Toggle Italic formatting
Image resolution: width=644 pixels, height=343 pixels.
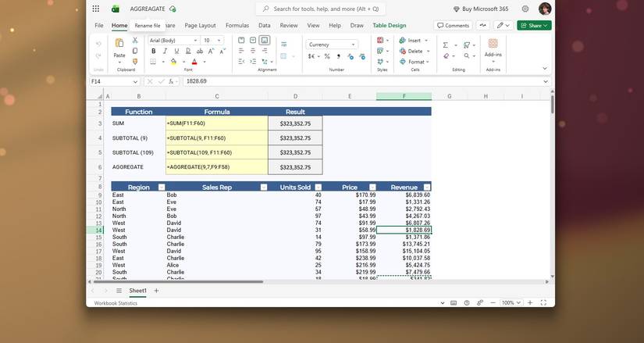[x=165, y=51]
